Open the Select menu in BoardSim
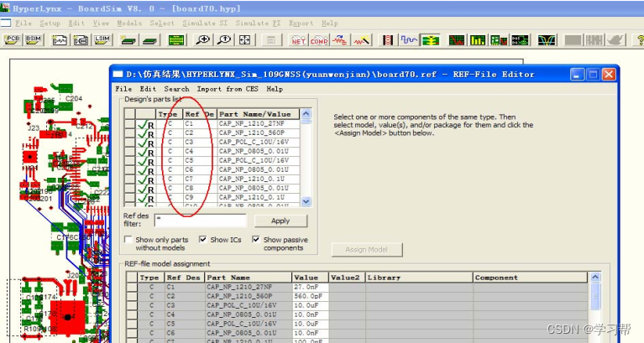 (162, 23)
